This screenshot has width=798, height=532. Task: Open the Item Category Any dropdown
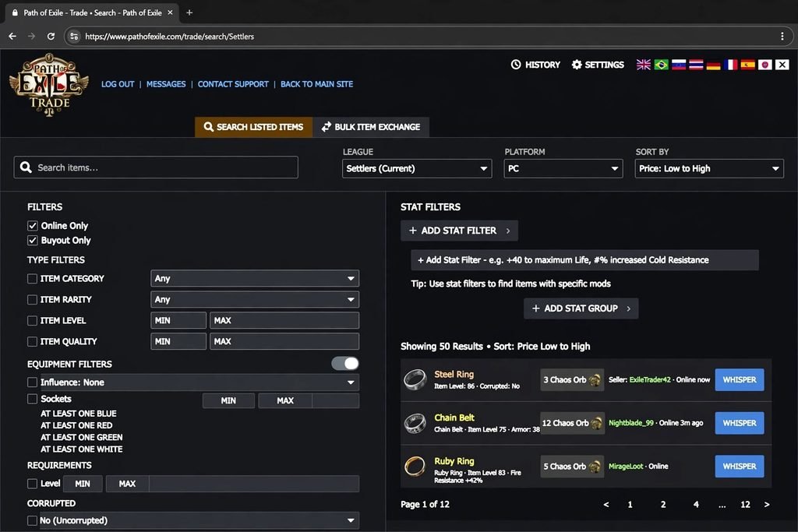pyautogui.click(x=255, y=278)
